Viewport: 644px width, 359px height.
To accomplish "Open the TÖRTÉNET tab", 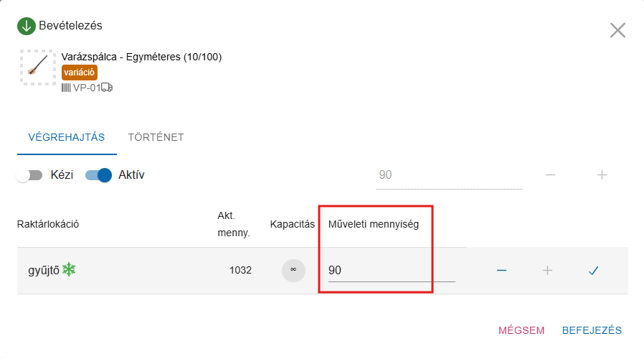I will pos(156,137).
